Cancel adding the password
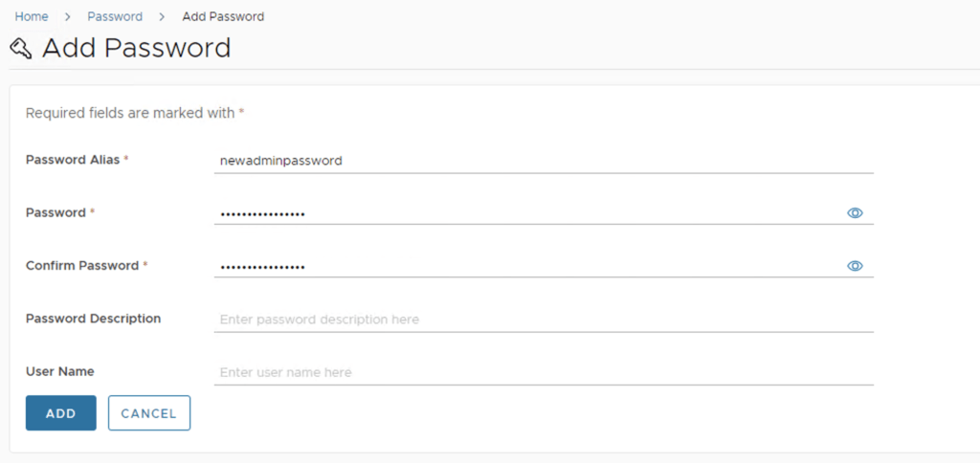The image size is (980, 463). (148, 413)
